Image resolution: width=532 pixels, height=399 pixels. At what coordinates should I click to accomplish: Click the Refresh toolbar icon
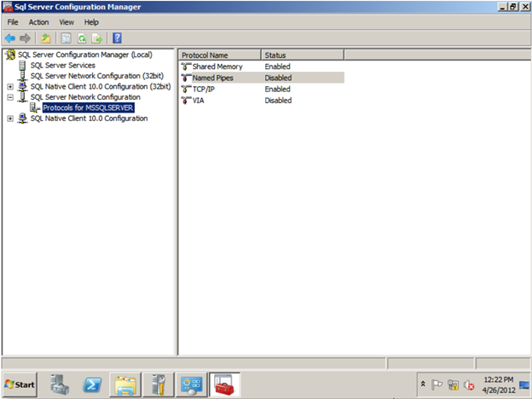[82, 38]
